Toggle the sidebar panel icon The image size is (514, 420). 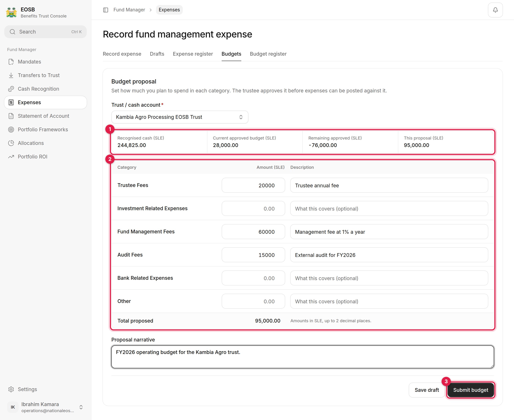point(105,10)
